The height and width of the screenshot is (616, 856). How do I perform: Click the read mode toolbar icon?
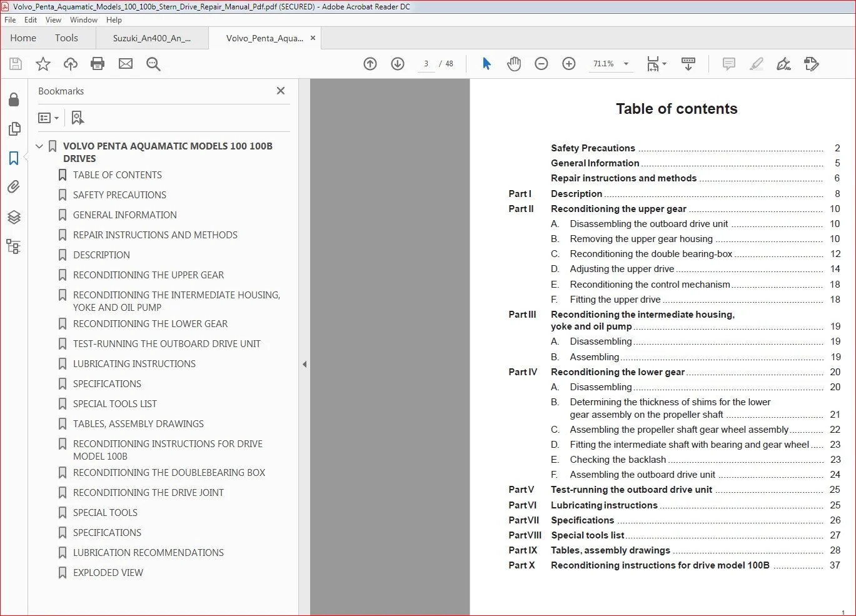coord(688,64)
